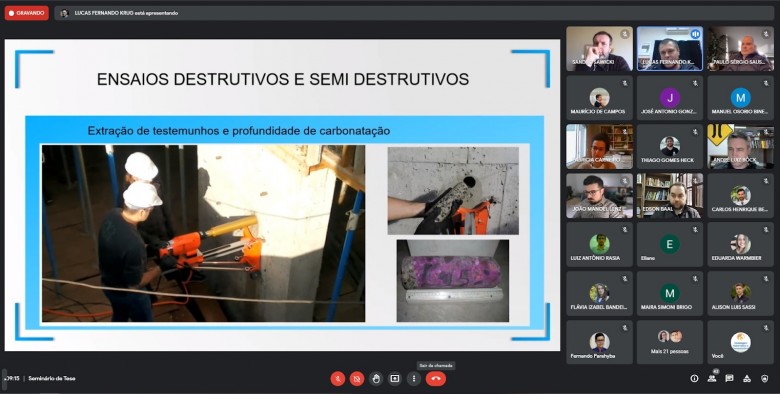Raise your hand in the meeting
This screenshot has width=780, height=394.
click(376, 379)
